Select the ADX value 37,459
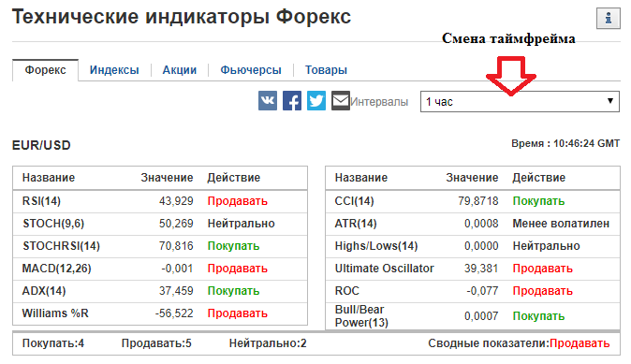Viewport: 631px width, 364px height. pyautogui.click(x=176, y=291)
